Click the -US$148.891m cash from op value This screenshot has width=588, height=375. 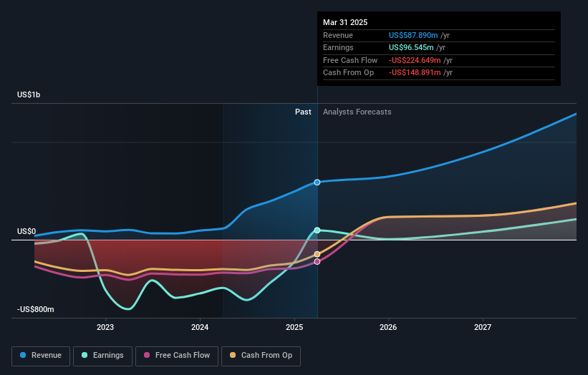pyautogui.click(x=415, y=73)
